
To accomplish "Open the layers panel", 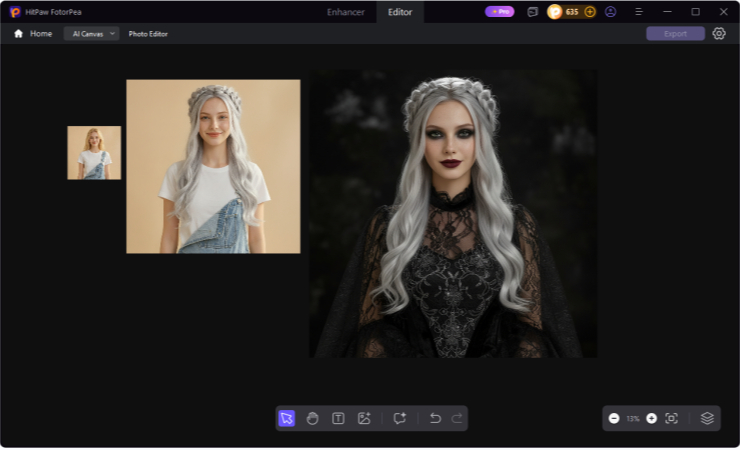I will pyautogui.click(x=707, y=418).
